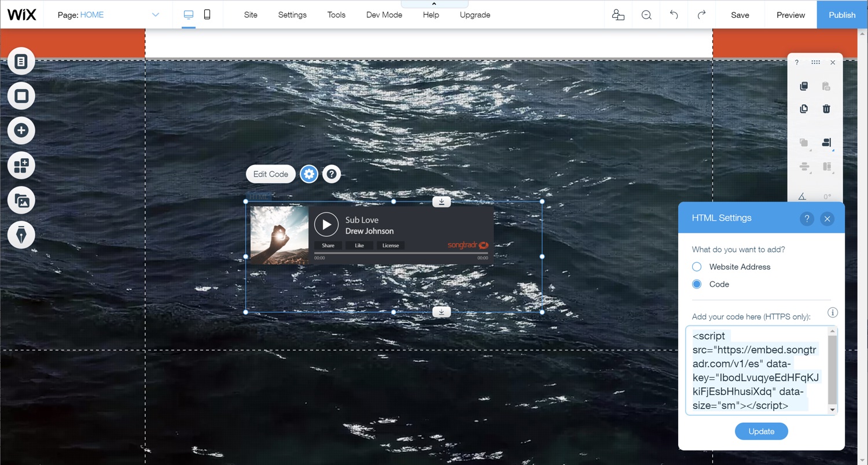Open the Add elements plus icon
This screenshot has width=868, height=465.
(x=21, y=131)
